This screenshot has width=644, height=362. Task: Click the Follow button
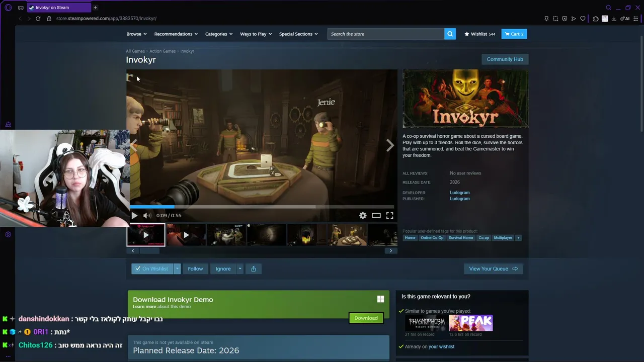pyautogui.click(x=195, y=268)
